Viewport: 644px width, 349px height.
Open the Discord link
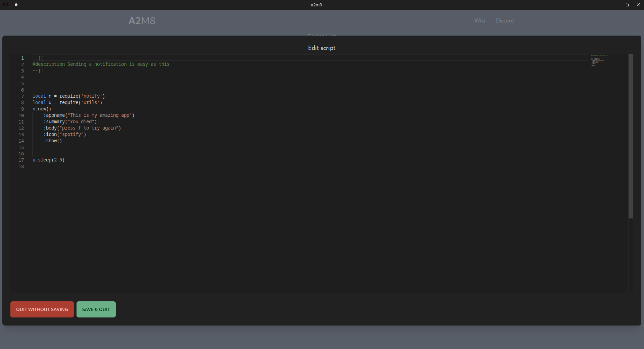tap(504, 20)
